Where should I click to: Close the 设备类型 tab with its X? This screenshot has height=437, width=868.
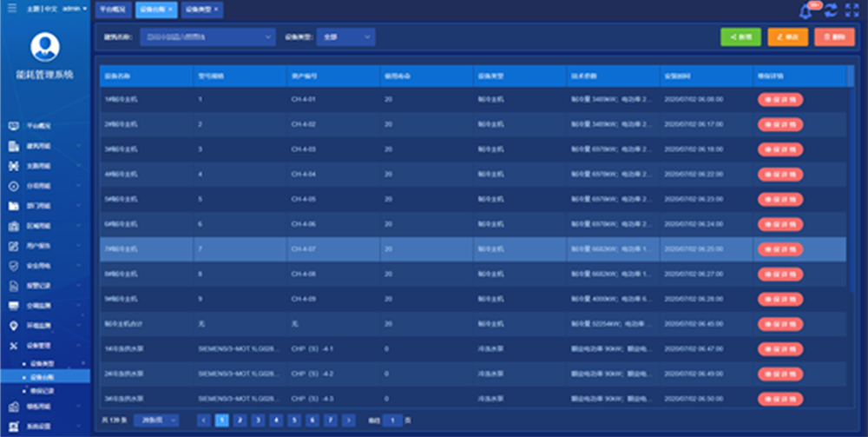(216, 10)
